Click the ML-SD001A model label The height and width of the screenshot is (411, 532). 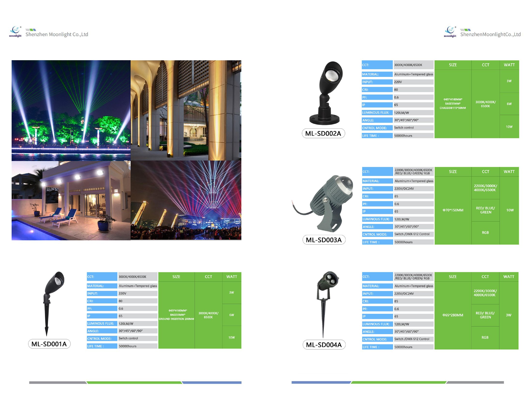(49, 344)
